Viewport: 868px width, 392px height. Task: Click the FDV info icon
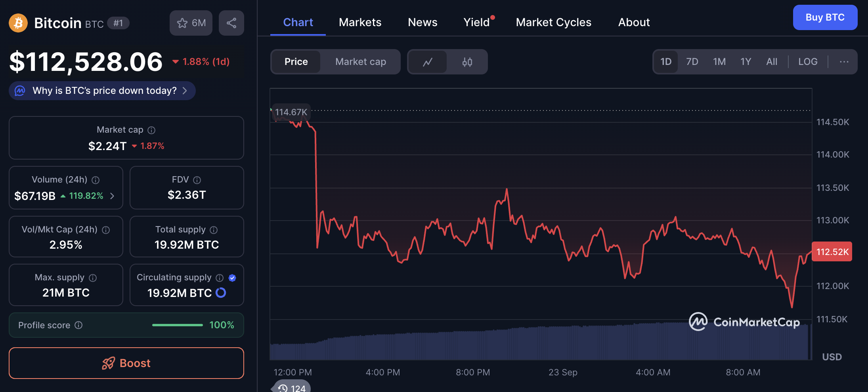(x=197, y=180)
